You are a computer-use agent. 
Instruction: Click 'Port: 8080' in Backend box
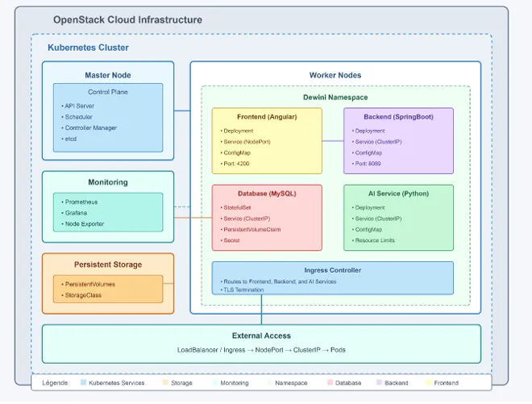(367, 164)
